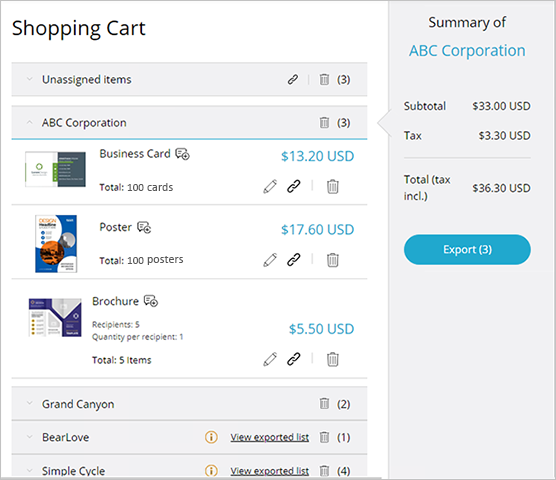Delete the Brochure item from cart
Image resolution: width=556 pixels, height=480 pixels.
click(333, 359)
